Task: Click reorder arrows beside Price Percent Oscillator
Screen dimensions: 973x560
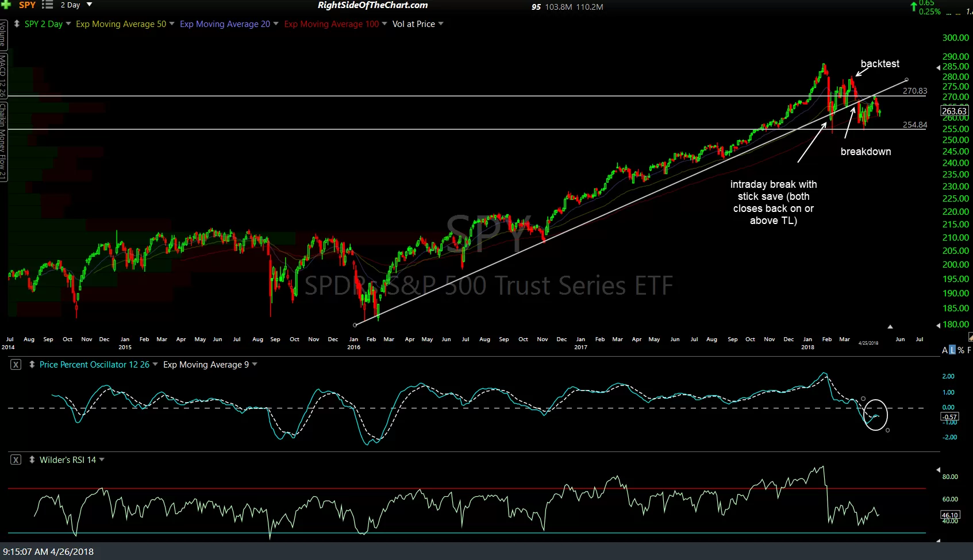Action: point(32,364)
